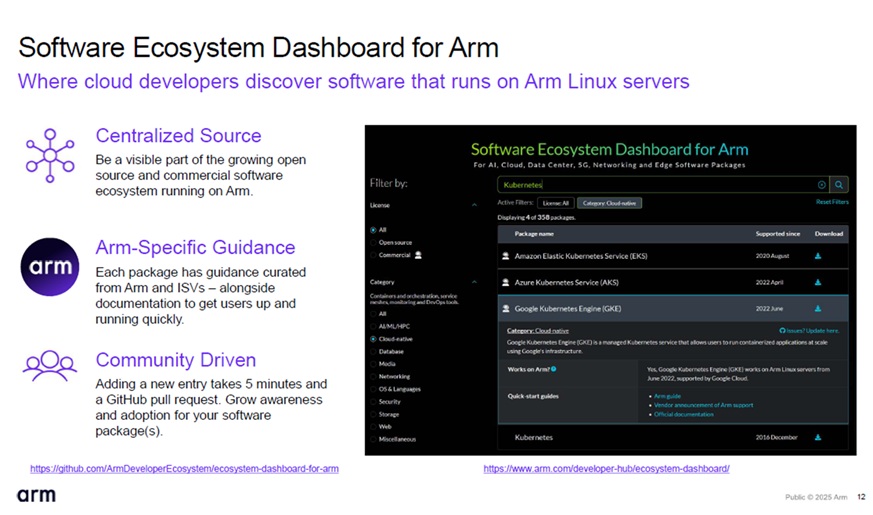873x515 pixels.
Task: Choose the OS & Languages category
Action: click(x=373, y=389)
